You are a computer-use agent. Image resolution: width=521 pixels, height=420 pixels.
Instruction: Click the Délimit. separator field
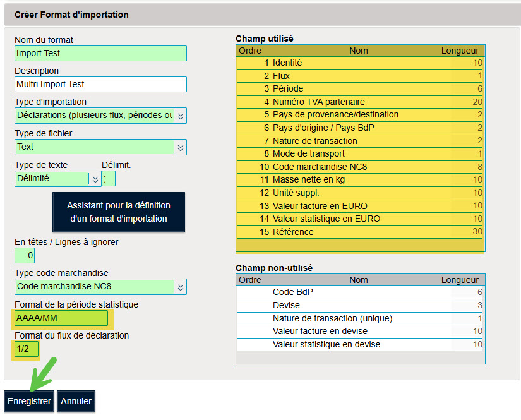coord(109,179)
